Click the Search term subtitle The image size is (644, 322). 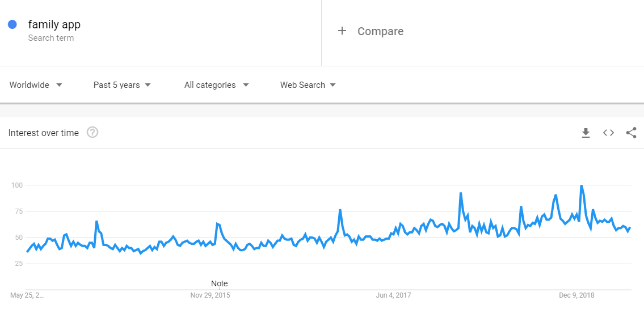(51, 38)
